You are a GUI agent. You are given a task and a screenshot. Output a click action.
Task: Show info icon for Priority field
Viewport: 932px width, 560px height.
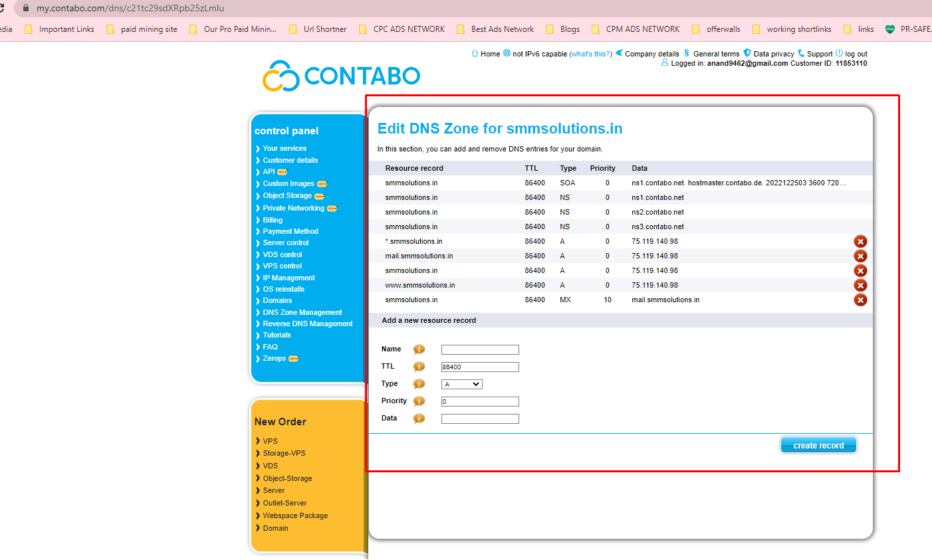tap(419, 401)
